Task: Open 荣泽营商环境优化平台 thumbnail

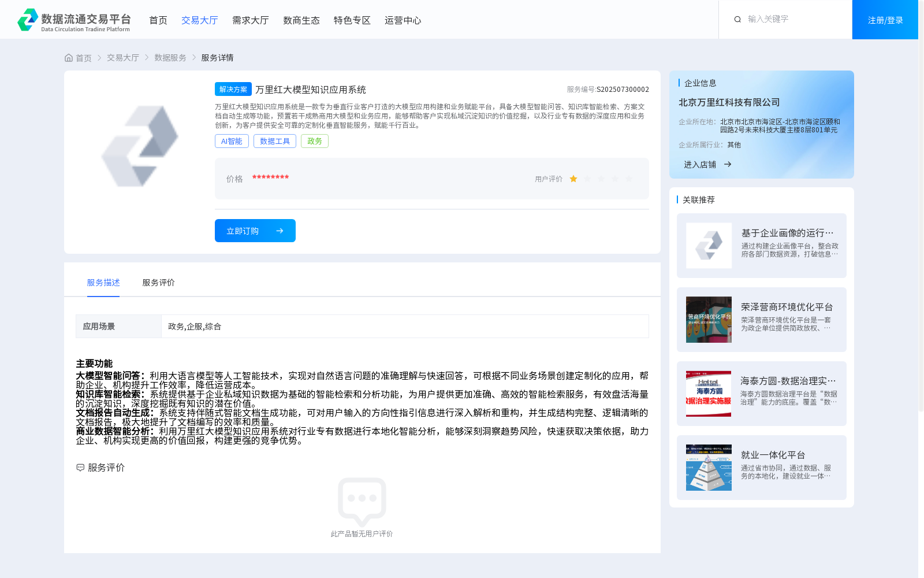Action: coord(709,320)
